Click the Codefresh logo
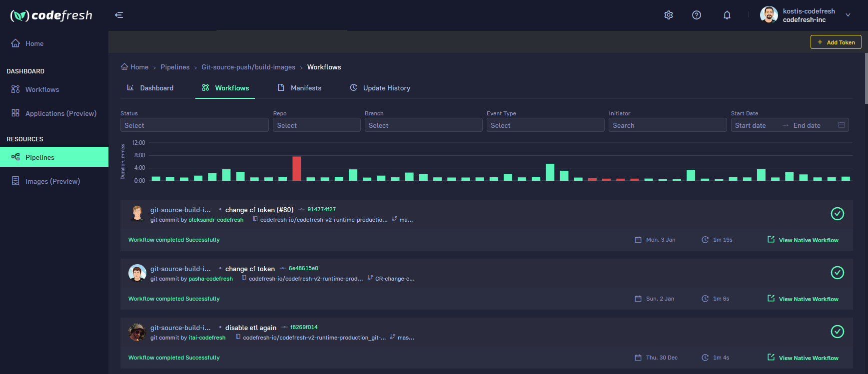This screenshot has width=868, height=374. point(51,15)
